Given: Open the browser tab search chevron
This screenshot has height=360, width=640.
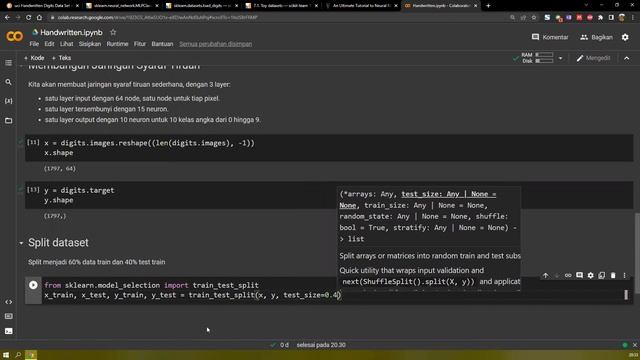Looking at the screenshot, I should [x=586, y=5].
